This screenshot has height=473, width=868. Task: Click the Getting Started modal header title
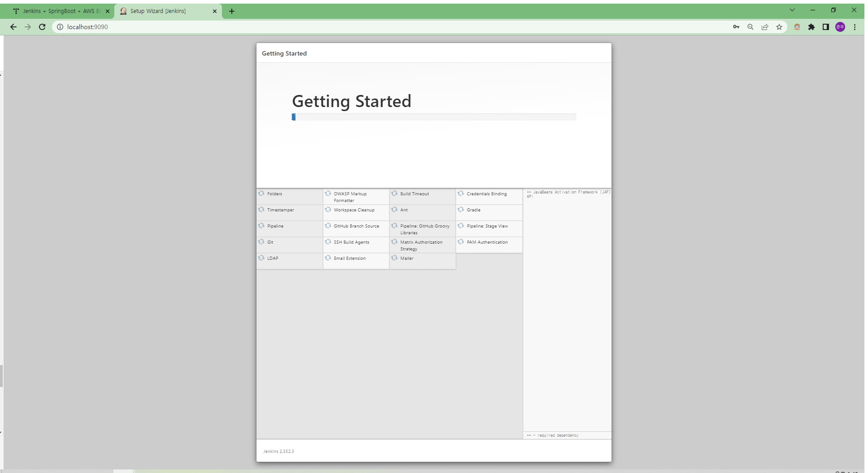(x=284, y=53)
